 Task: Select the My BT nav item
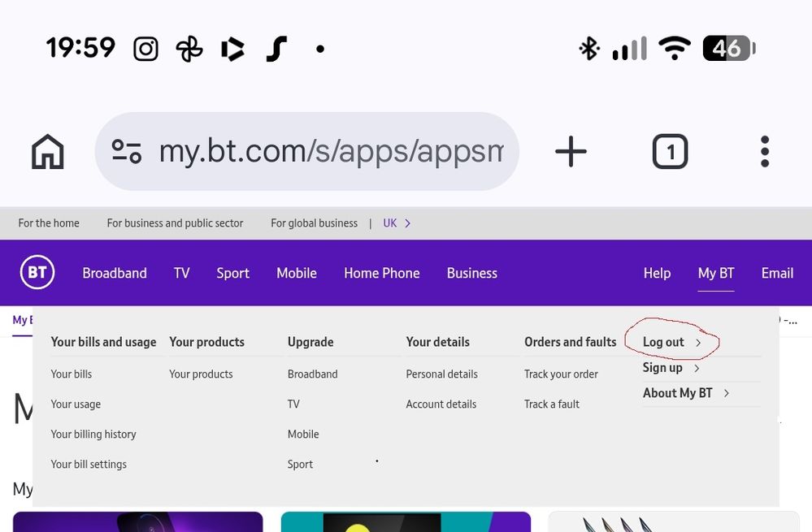tap(716, 273)
